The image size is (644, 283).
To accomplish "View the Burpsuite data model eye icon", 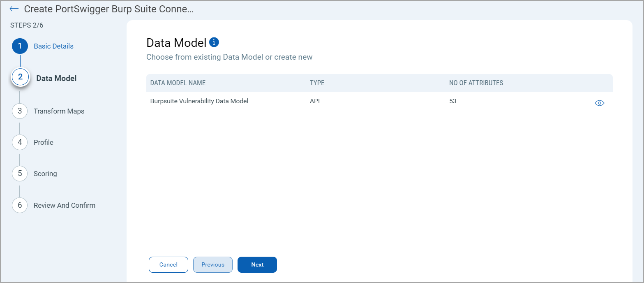I will pyautogui.click(x=600, y=103).
